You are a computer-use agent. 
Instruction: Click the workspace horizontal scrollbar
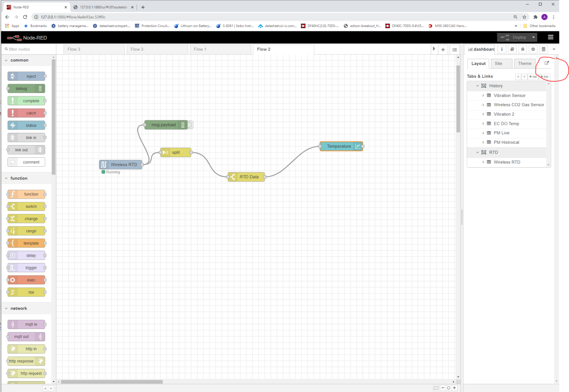pyautogui.click(x=112, y=381)
